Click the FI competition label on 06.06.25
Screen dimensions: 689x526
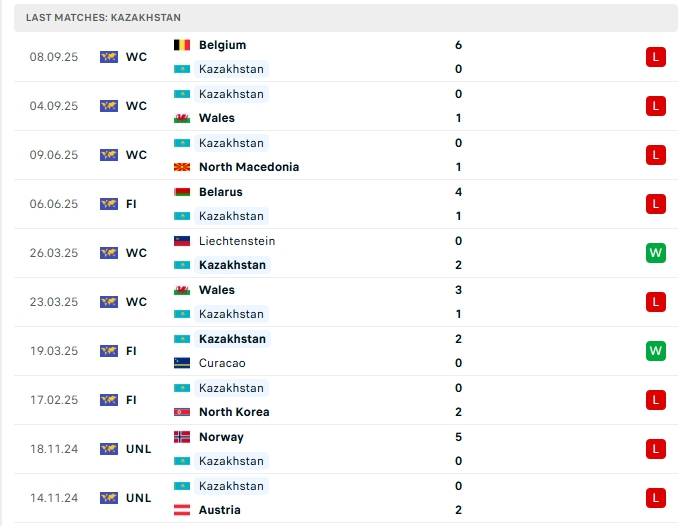[x=132, y=204]
